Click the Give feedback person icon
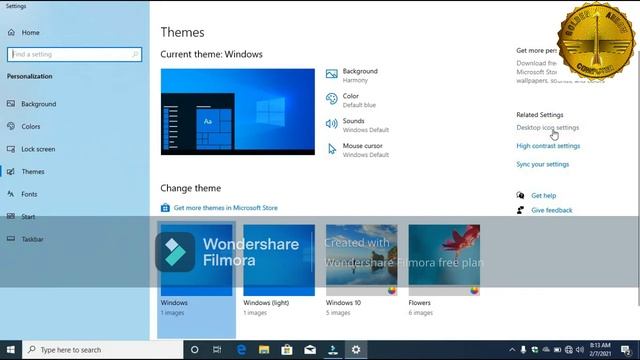640x360 pixels. [520, 210]
